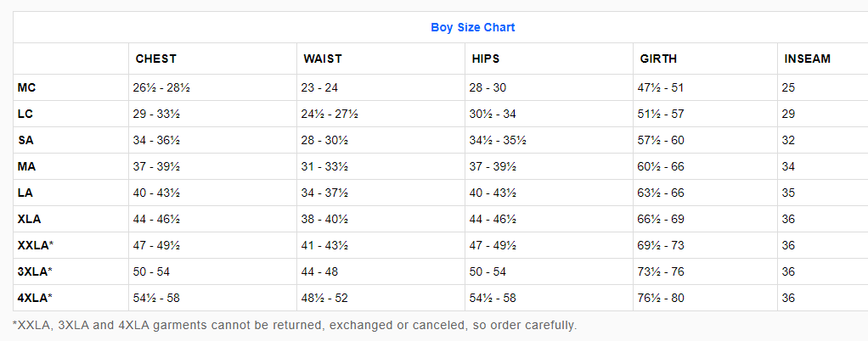The width and height of the screenshot is (868, 341).
Task: Select the CHEST column header
Action: (x=156, y=59)
